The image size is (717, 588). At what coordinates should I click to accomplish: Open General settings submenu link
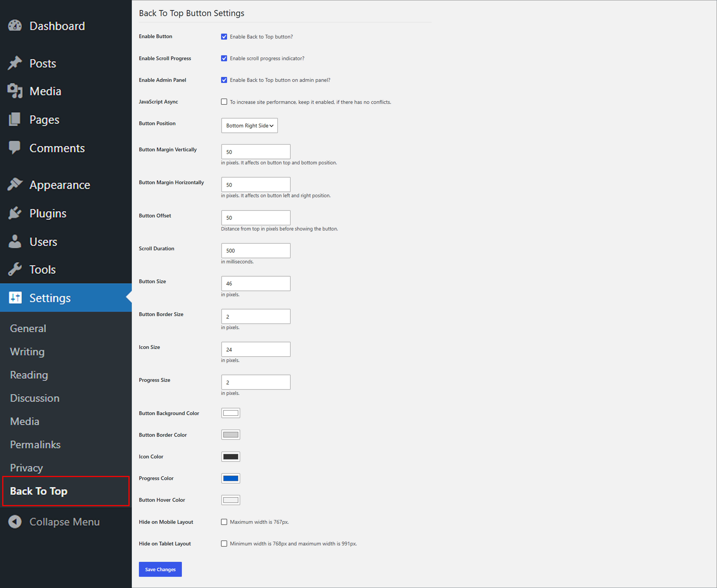(28, 329)
